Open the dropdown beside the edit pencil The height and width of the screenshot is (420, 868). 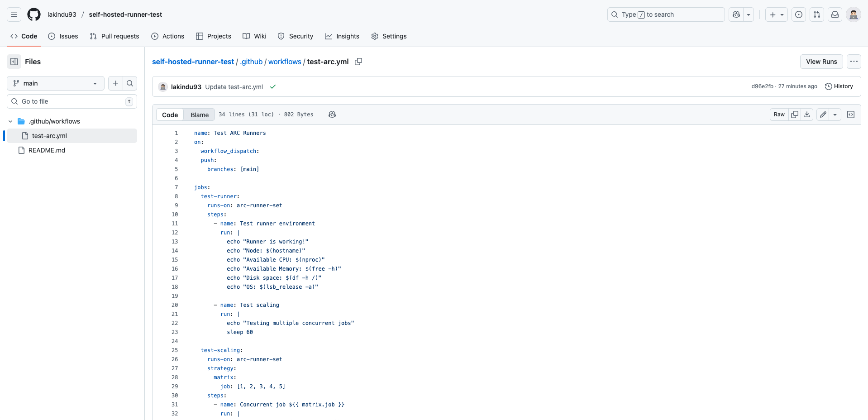[835, 115]
